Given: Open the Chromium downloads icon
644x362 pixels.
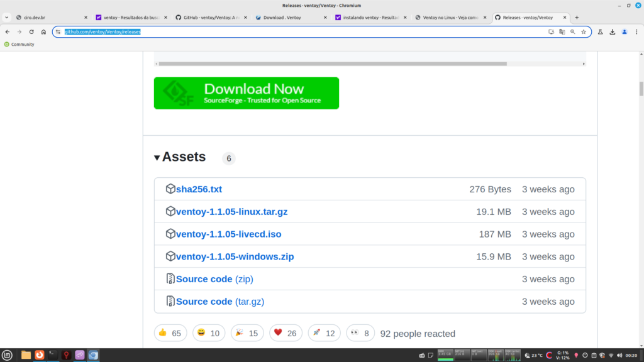Looking at the screenshot, I should tap(613, 31).
